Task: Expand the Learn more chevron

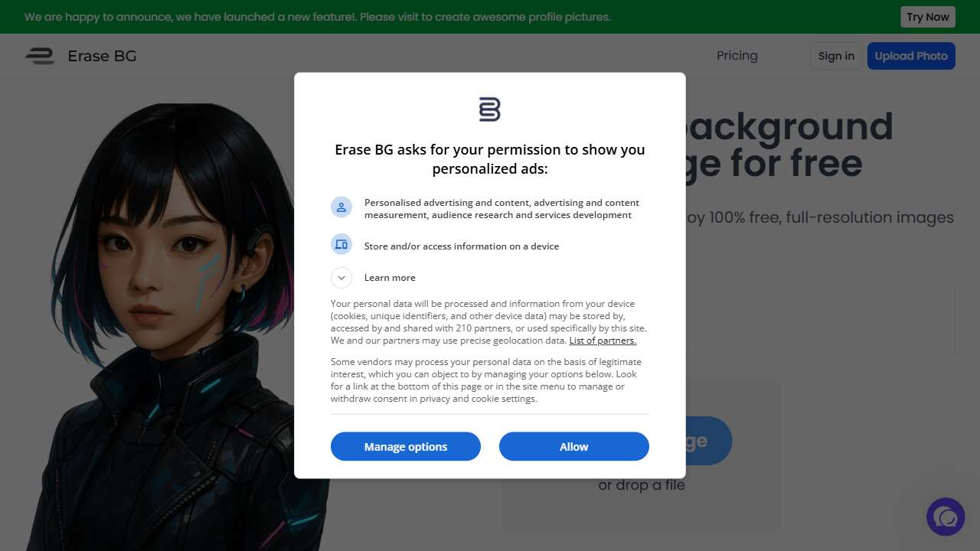Action: 341,278
